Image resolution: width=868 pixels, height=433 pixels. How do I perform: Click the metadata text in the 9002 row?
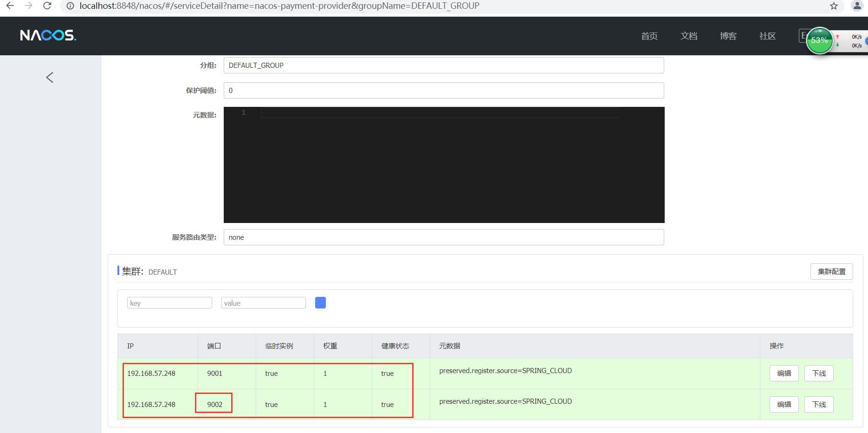pos(505,401)
